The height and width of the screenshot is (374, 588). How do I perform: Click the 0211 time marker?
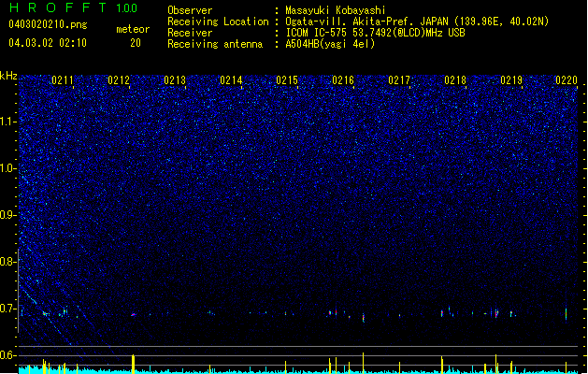tap(63, 80)
